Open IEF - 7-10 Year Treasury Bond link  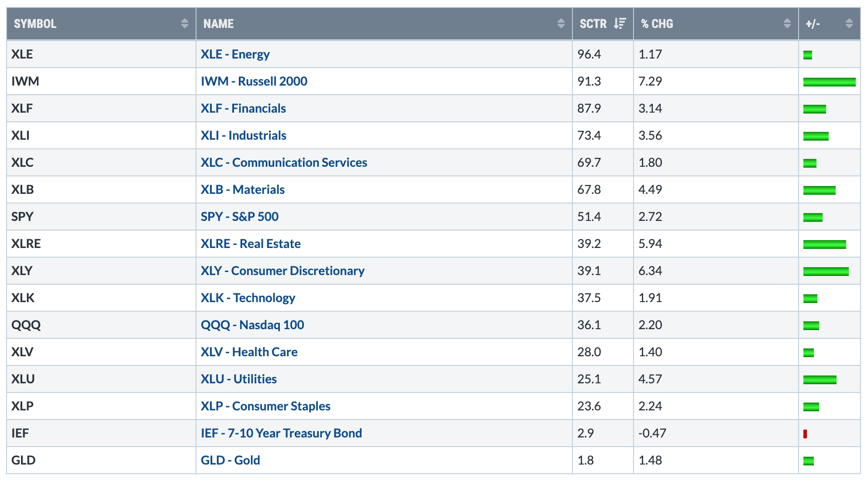[281, 433]
